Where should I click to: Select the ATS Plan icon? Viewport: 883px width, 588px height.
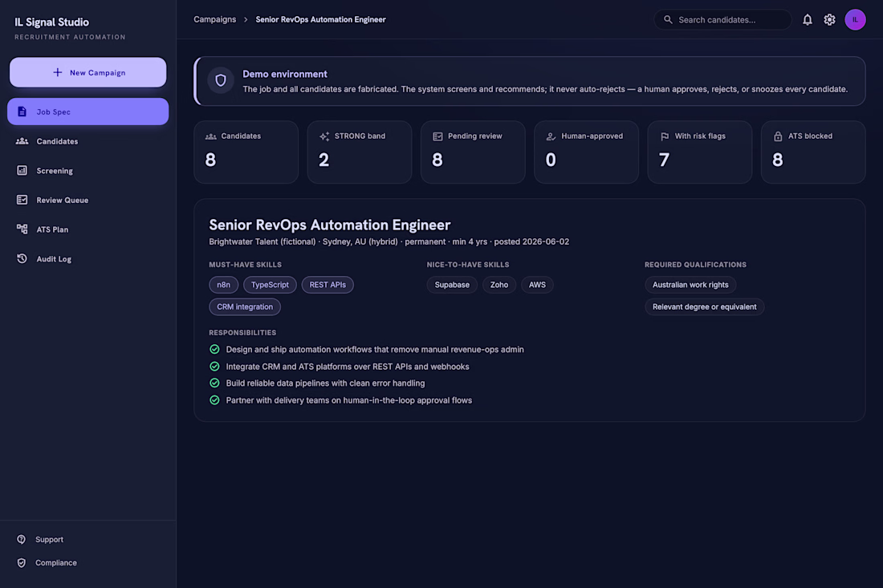pos(22,229)
